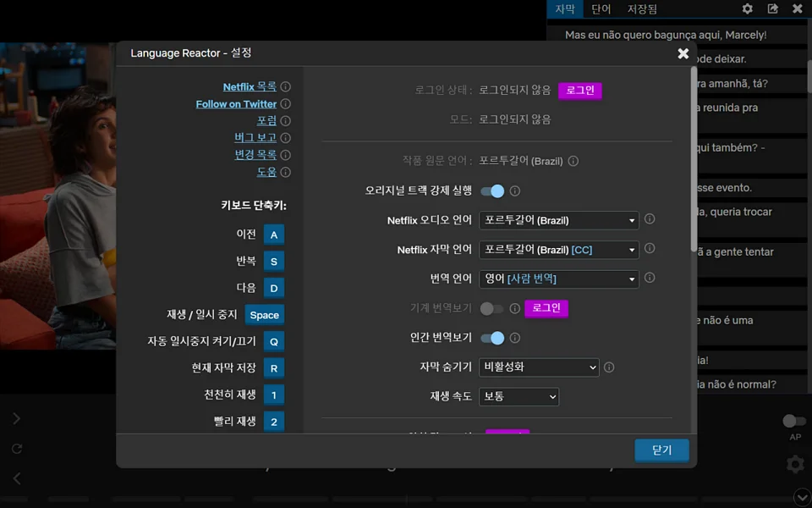
Task: Disable the 인간 번역보기 toggle
Action: point(492,337)
